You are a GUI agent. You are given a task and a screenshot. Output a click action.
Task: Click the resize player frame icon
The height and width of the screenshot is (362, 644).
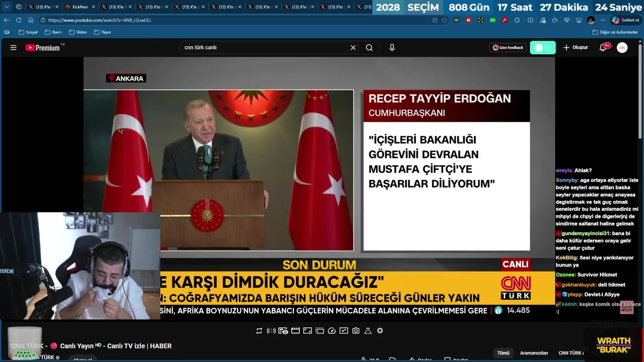click(x=307, y=331)
